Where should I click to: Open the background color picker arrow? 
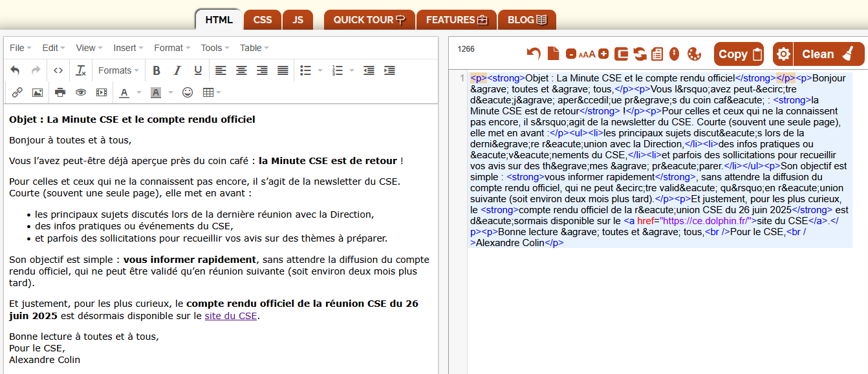pos(171,92)
